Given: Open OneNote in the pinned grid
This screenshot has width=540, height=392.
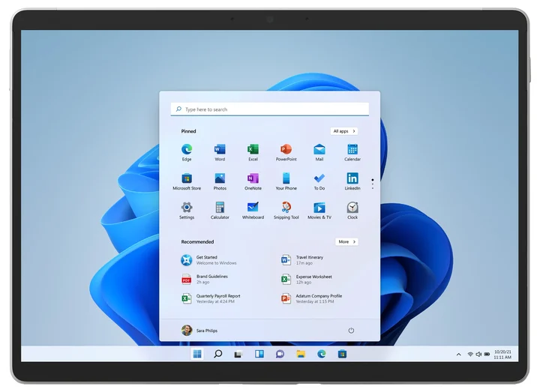Looking at the screenshot, I should [x=253, y=179].
